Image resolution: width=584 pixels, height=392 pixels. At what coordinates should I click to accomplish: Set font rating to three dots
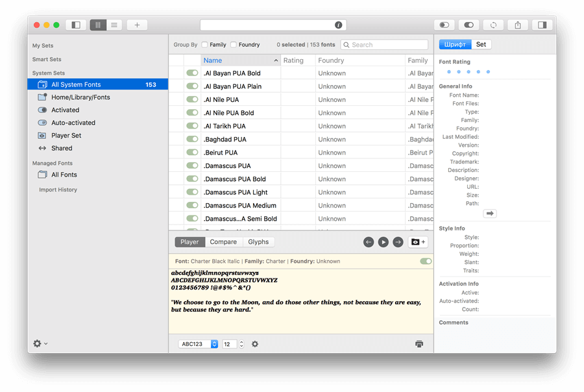tap(468, 71)
